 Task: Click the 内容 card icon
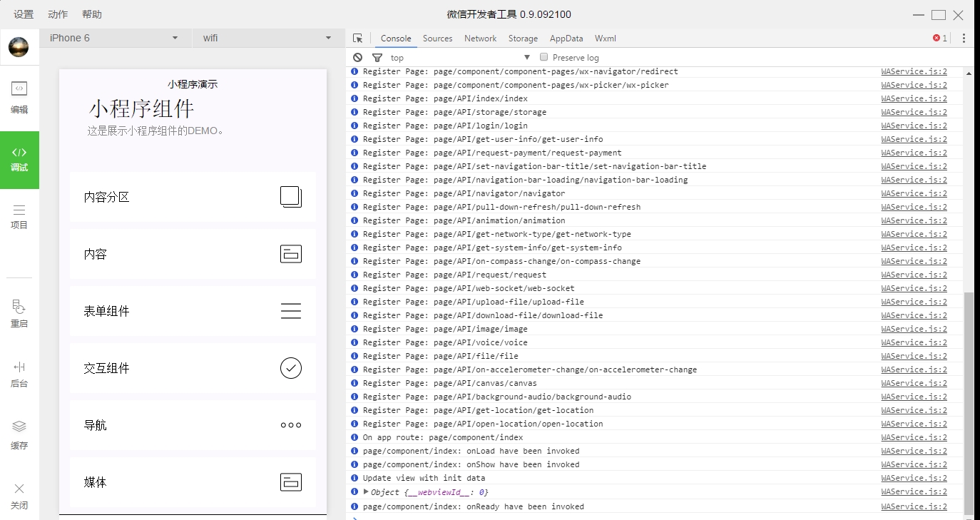pos(291,254)
